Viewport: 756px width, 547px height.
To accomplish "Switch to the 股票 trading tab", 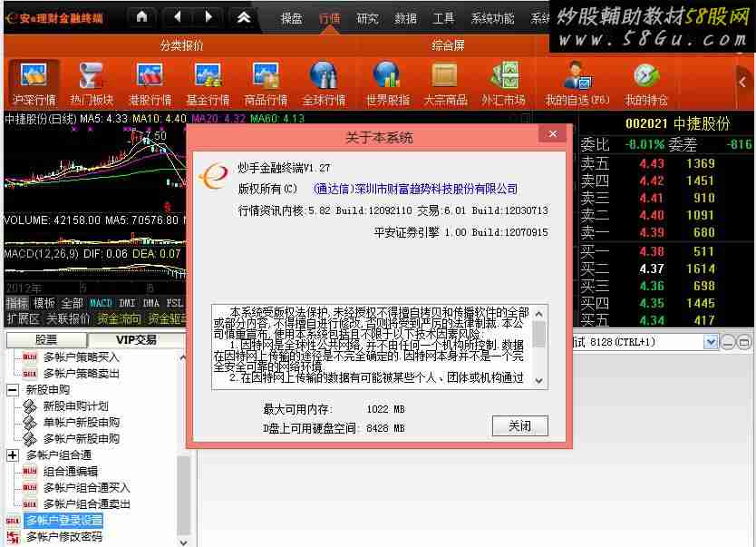I will point(46,340).
